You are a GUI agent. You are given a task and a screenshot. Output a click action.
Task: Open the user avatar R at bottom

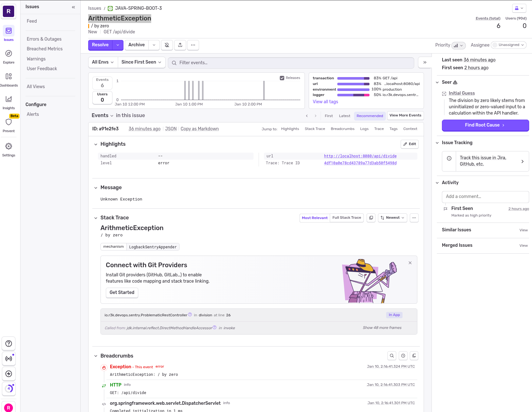point(9,408)
